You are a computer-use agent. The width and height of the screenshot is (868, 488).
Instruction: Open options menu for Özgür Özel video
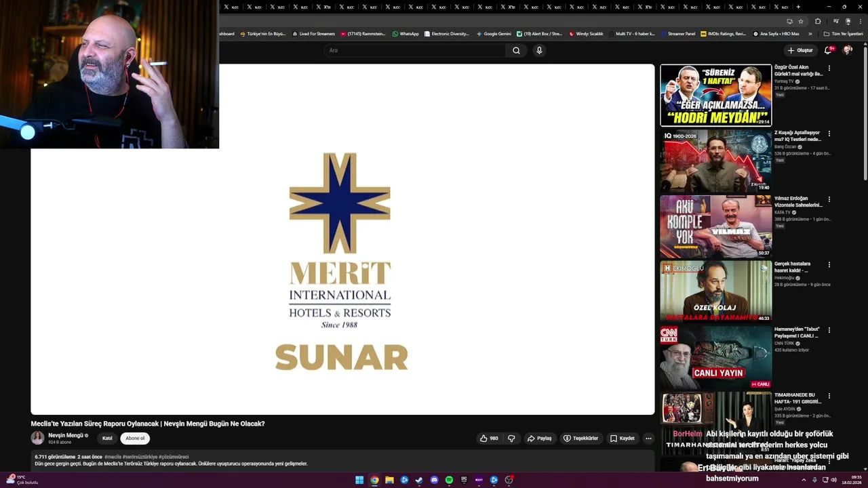tap(829, 68)
